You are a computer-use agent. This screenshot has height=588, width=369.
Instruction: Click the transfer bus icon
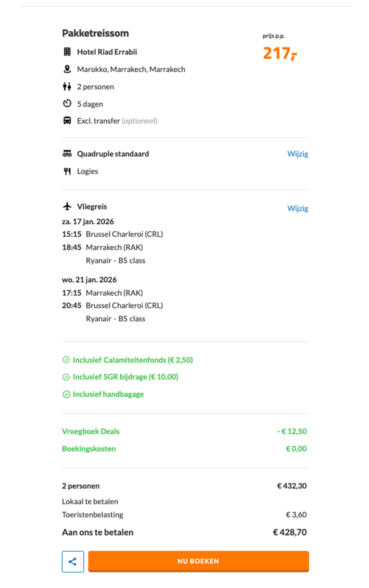click(x=67, y=121)
